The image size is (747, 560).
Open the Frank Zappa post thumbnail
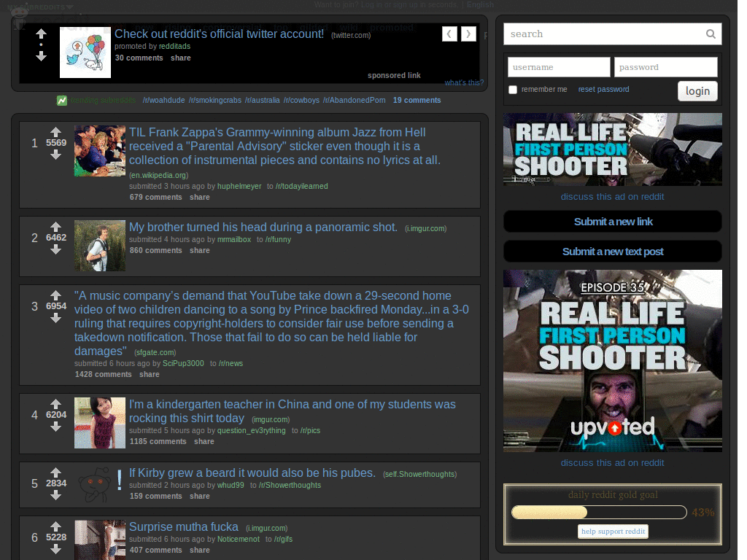pyautogui.click(x=99, y=150)
